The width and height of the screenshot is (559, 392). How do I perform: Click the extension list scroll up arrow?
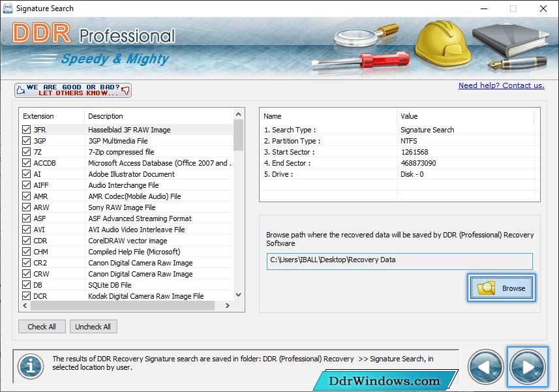pos(239,114)
